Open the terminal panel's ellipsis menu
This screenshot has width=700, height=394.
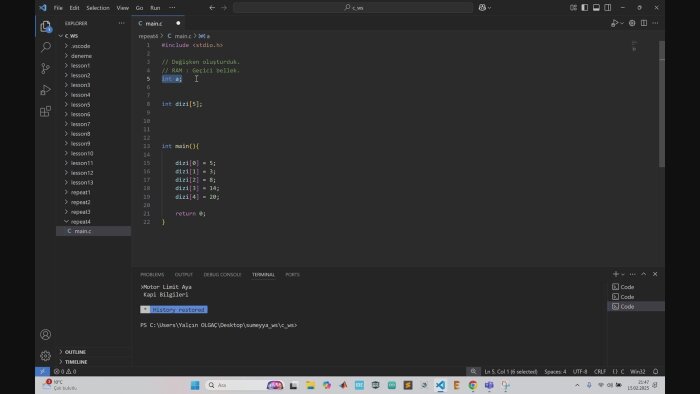(633, 274)
